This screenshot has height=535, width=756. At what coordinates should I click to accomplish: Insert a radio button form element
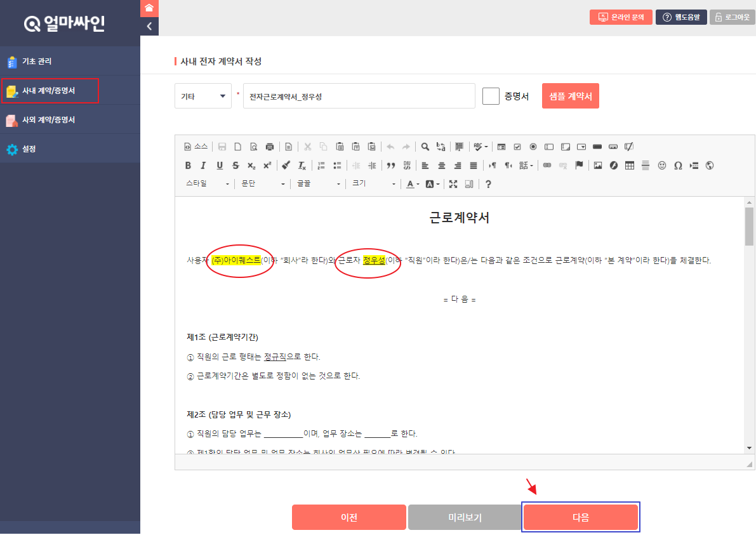click(x=533, y=147)
